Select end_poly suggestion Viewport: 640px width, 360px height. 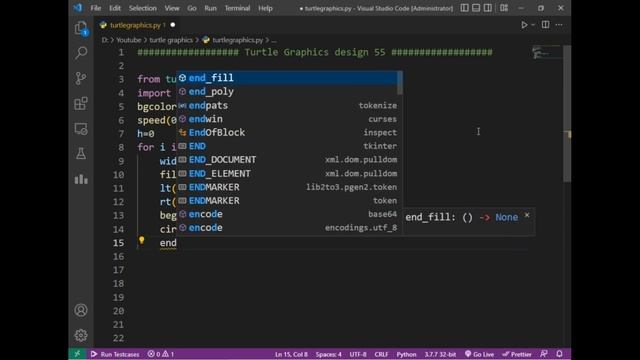click(287, 91)
